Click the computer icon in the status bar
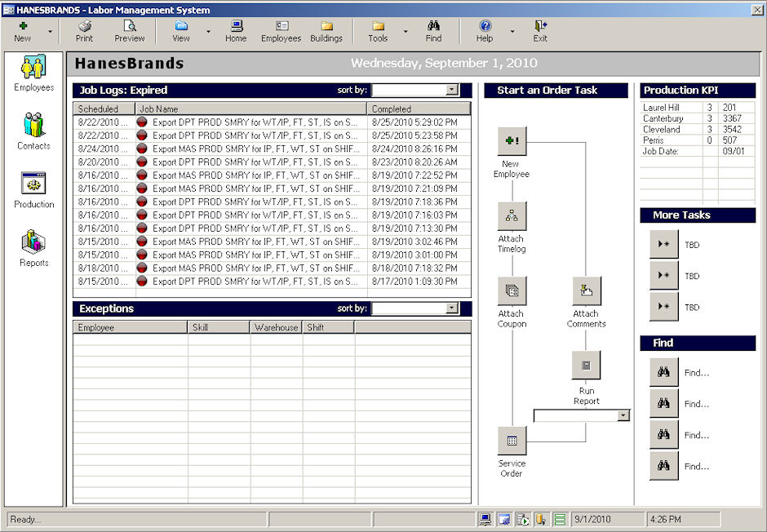Viewport: 767px width, 532px height. [x=485, y=519]
